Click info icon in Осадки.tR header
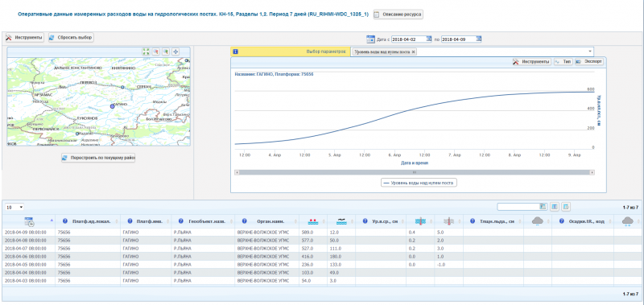Image resolution: width=644 pixels, height=305 pixels. click(x=561, y=221)
